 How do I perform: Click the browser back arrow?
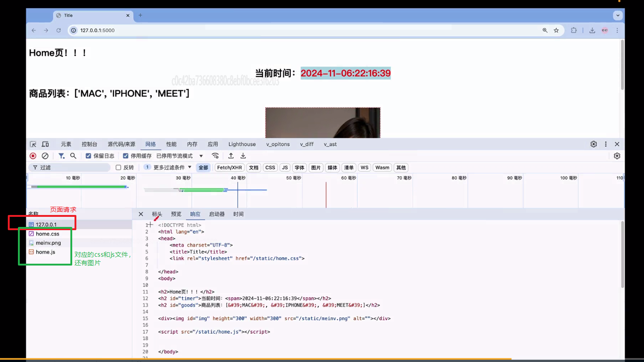coord(34,30)
